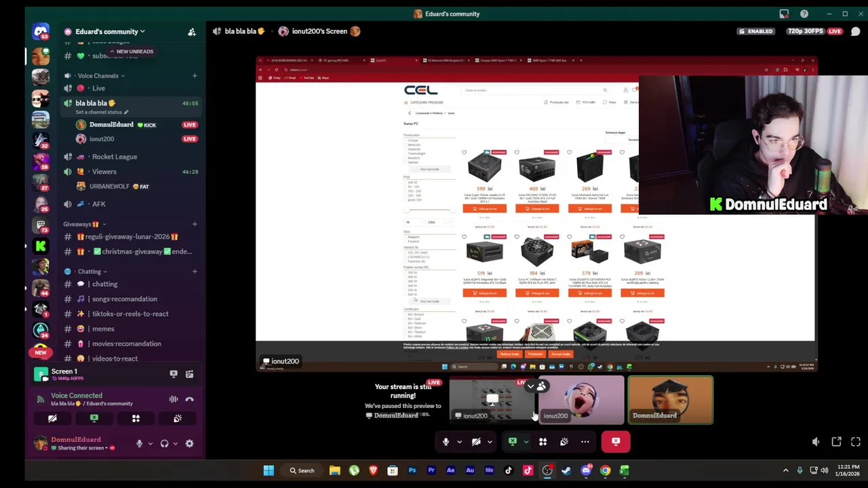Viewport: 868px width, 488px height.
Task: Open soundboard icon in call control bar
Action: 564,442
